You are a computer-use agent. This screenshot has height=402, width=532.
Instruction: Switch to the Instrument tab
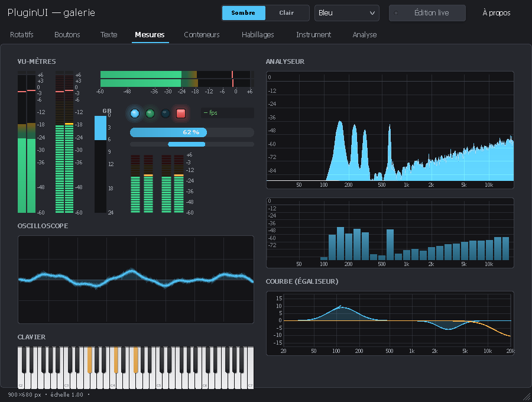[313, 35]
